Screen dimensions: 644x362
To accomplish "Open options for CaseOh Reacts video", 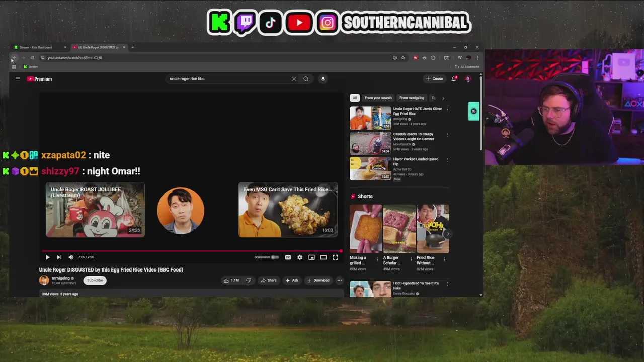I will click(447, 135).
